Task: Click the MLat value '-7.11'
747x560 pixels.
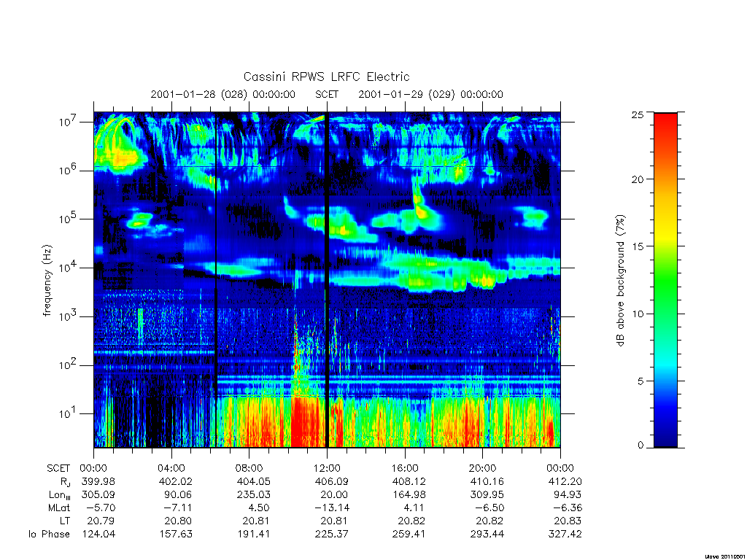Action: point(177,508)
